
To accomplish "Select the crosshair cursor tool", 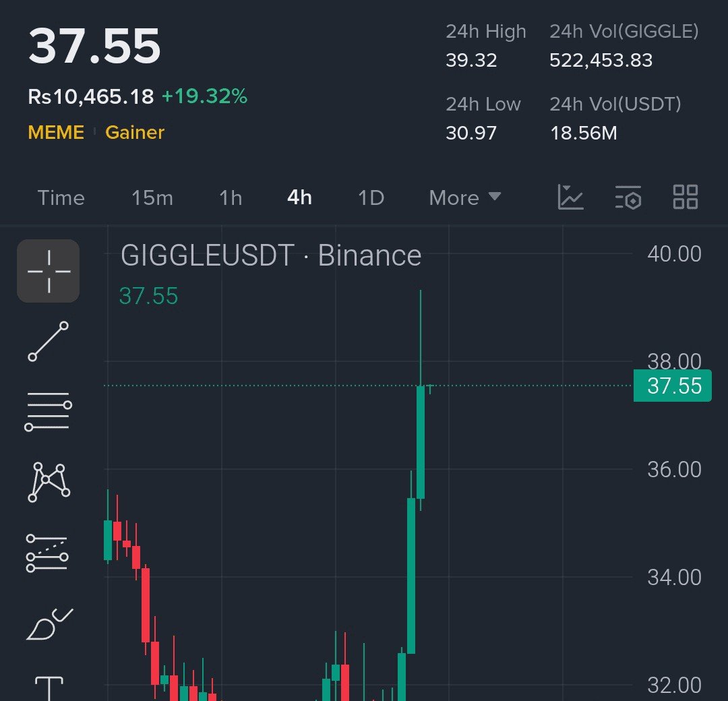I will point(49,271).
